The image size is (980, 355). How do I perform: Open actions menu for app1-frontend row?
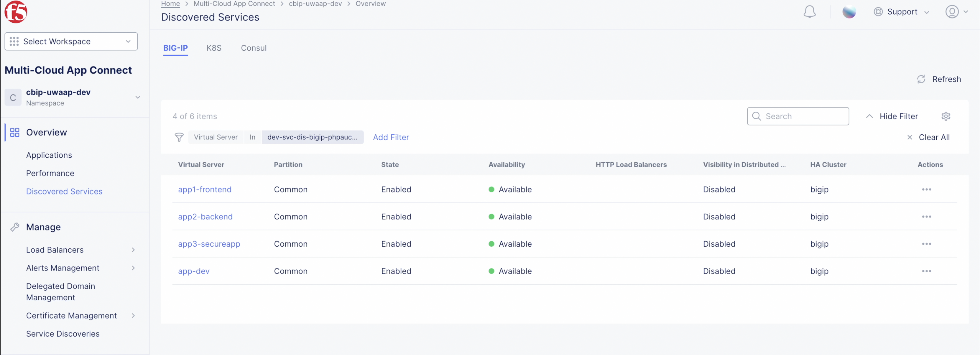[x=926, y=189]
